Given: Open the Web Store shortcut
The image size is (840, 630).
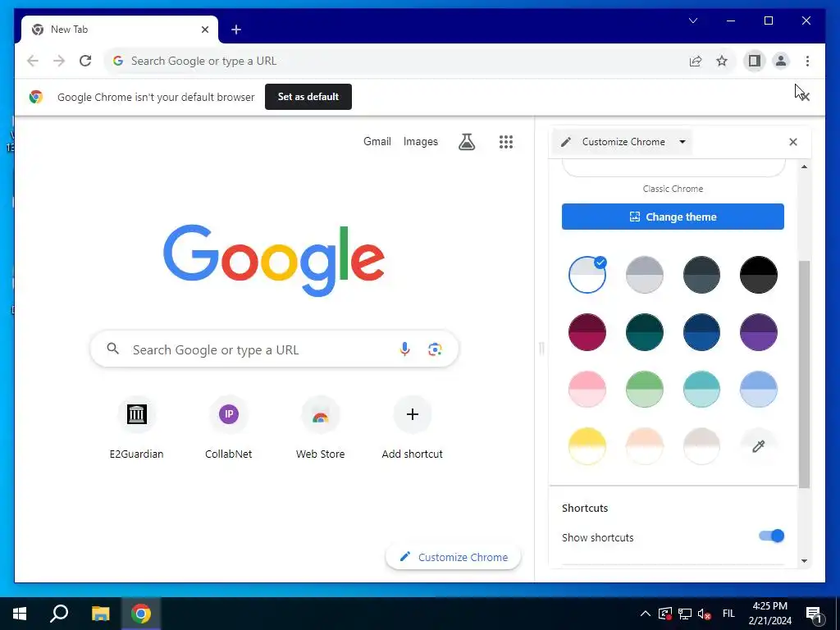Looking at the screenshot, I should pos(321,427).
